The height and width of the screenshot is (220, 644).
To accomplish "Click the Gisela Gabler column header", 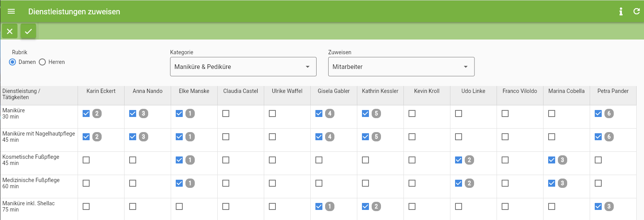I will click(x=334, y=91).
